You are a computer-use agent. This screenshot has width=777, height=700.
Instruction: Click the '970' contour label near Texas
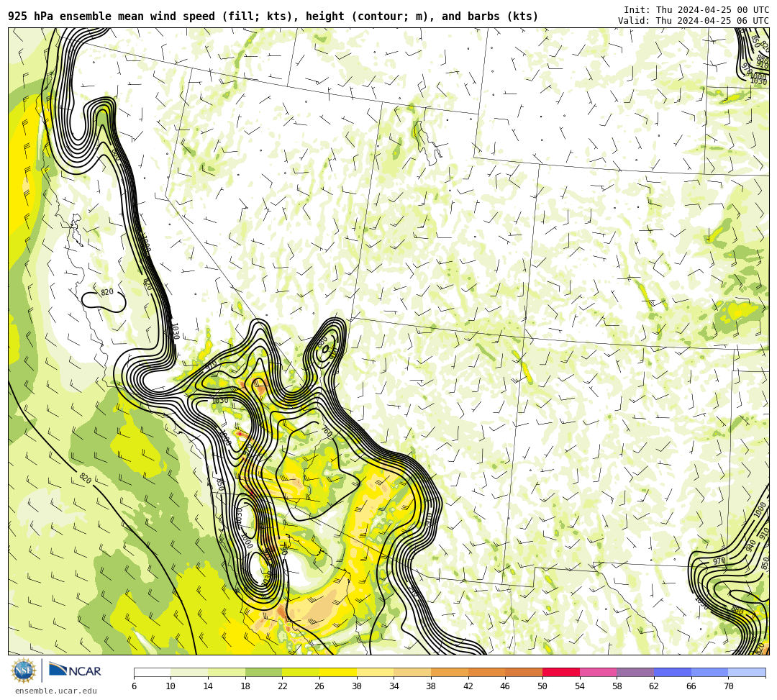719,561
